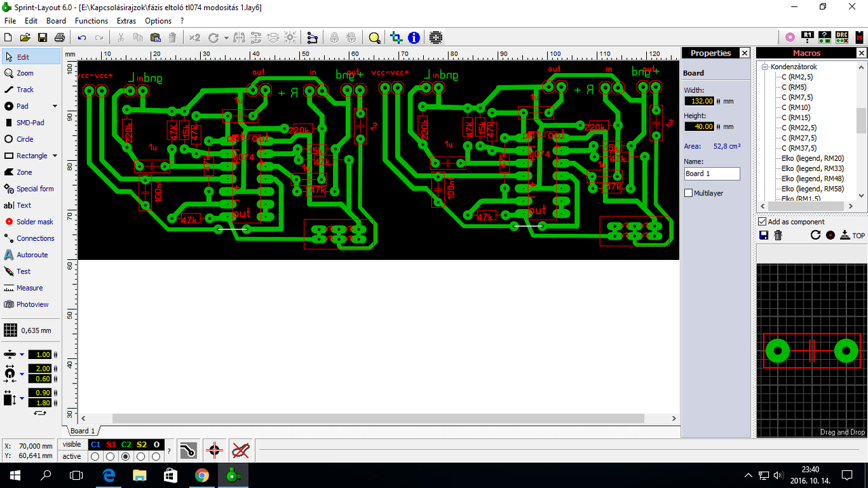Open the pink ring selector panel icon
868x488 pixels.
790,38
